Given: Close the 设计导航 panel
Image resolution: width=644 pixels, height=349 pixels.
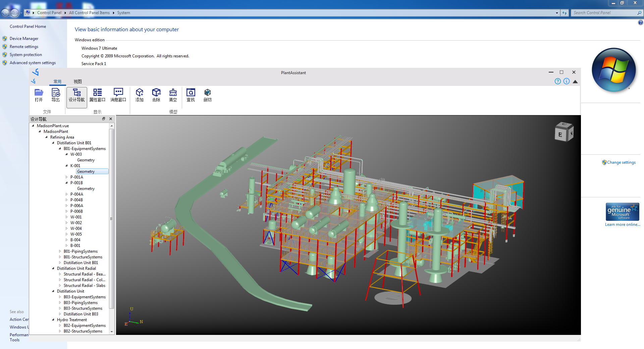Looking at the screenshot, I should coord(111,119).
